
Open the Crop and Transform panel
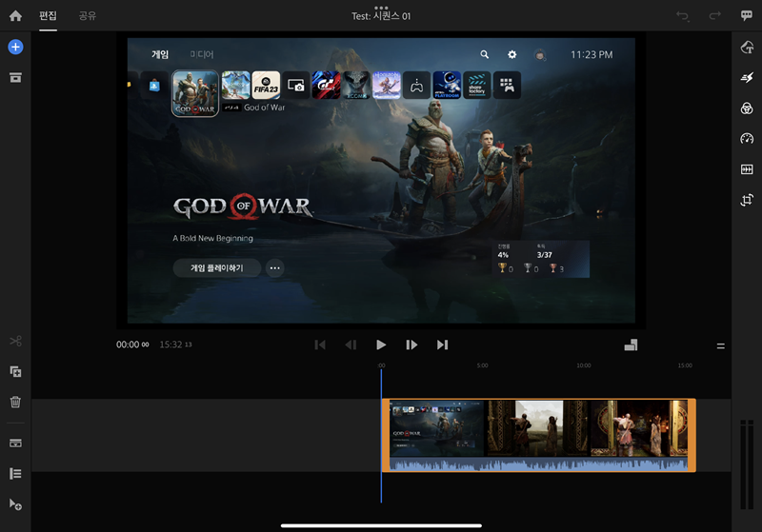click(x=747, y=200)
